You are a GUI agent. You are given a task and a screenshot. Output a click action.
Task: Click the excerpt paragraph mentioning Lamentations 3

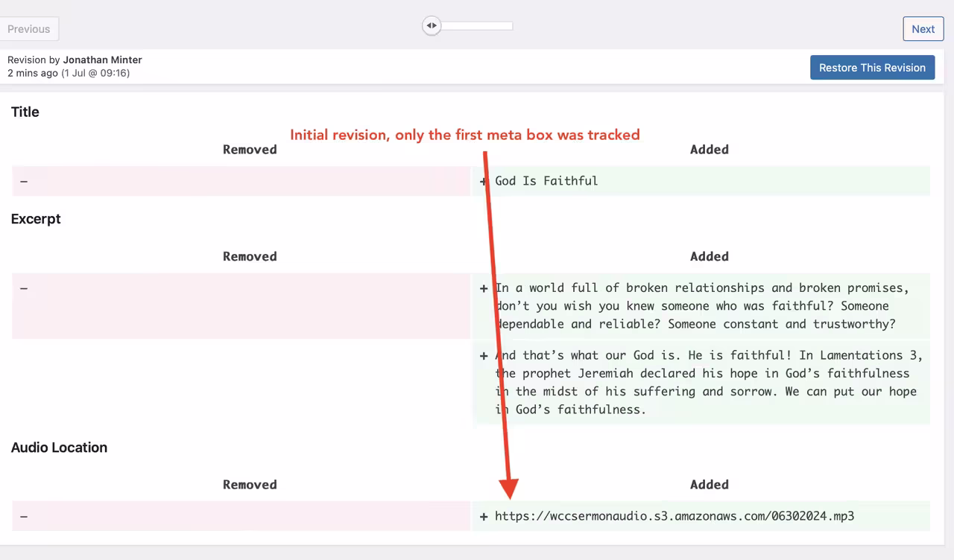pyautogui.click(x=709, y=382)
